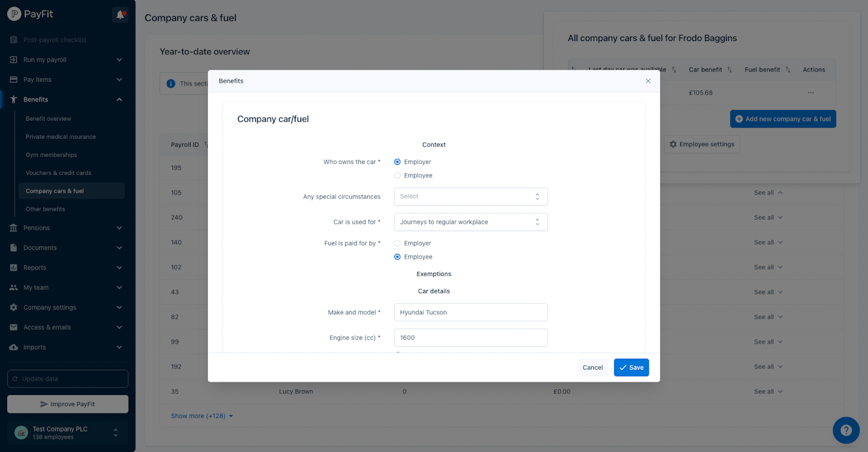Open the Car is used for dropdown
Image resolution: width=868 pixels, height=452 pixels.
(471, 223)
